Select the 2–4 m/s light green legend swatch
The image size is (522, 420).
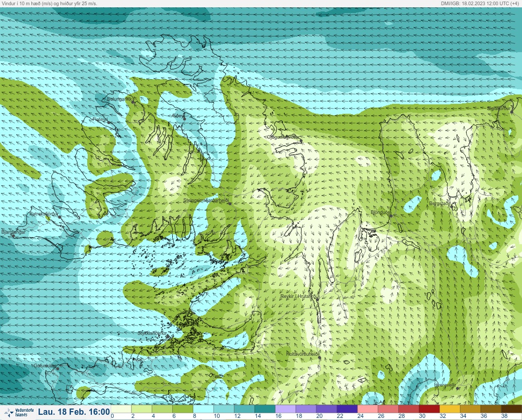click(142, 409)
